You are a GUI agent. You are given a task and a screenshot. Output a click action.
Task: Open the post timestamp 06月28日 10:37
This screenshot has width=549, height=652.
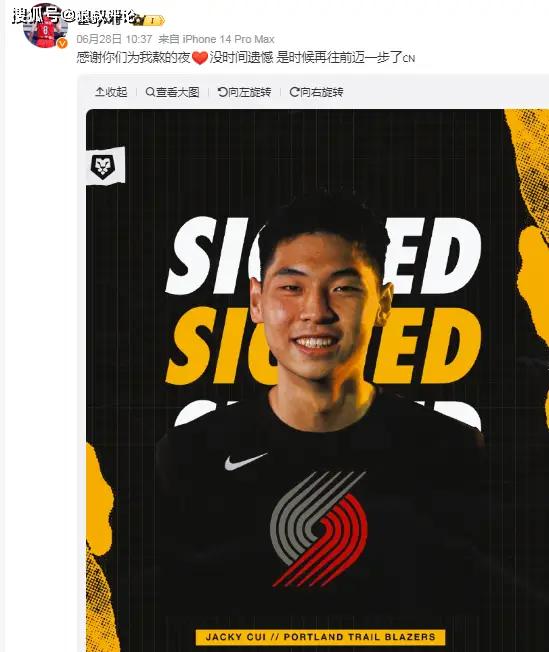[x=114, y=39]
